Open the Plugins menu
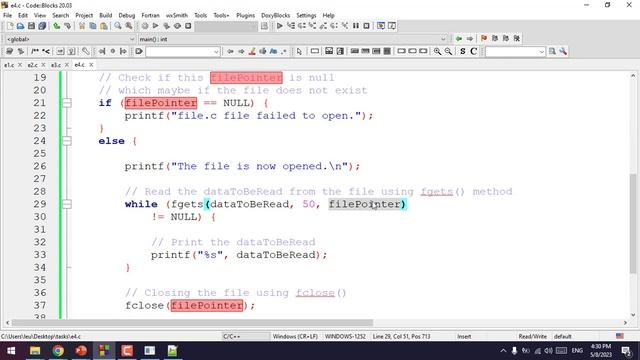The width and height of the screenshot is (640, 360). point(245,16)
